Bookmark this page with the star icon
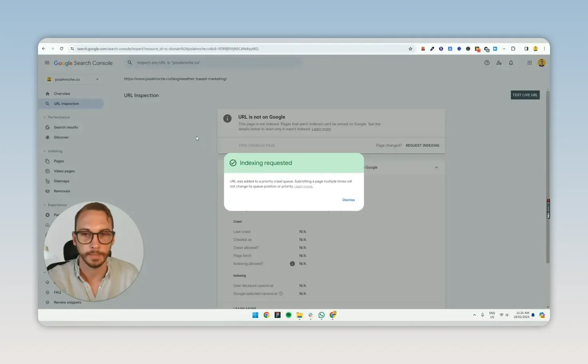This screenshot has height=364, width=588. click(x=410, y=49)
